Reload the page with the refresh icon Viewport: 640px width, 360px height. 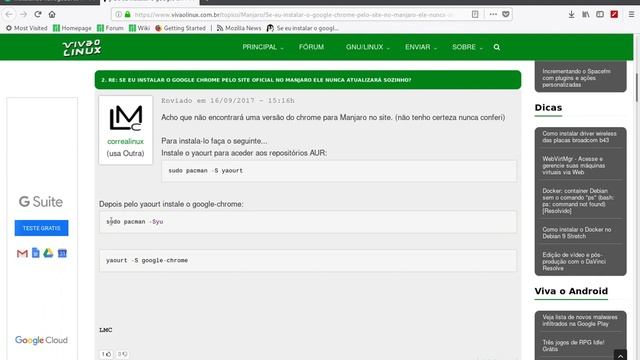(x=38, y=14)
